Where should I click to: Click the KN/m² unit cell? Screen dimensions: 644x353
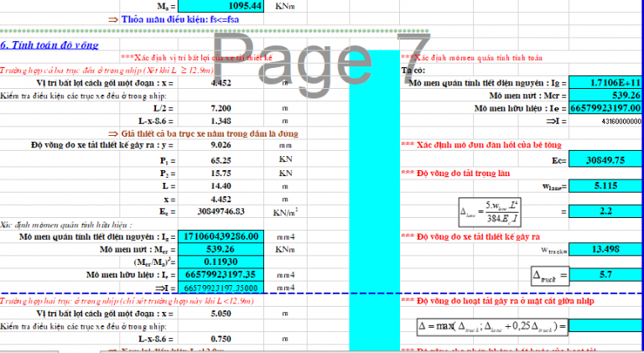pos(285,212)
